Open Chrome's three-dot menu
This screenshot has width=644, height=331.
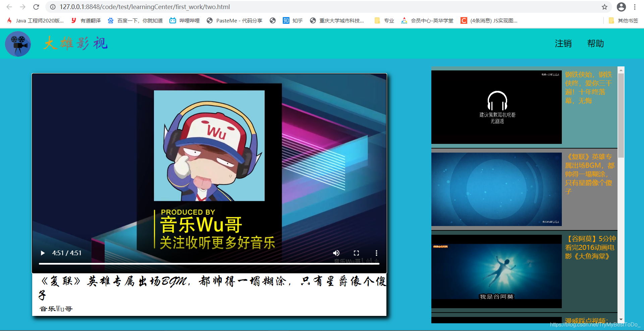click(x=635, y=7)
